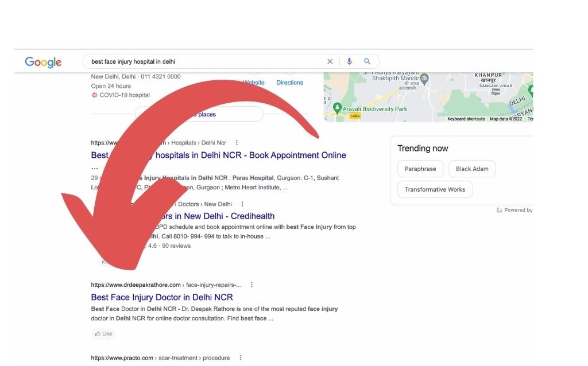Image resolution: width=588 pixels, height=366 pixels.
Task: Visit the hospital's Website link
Action: click(254, 83)
